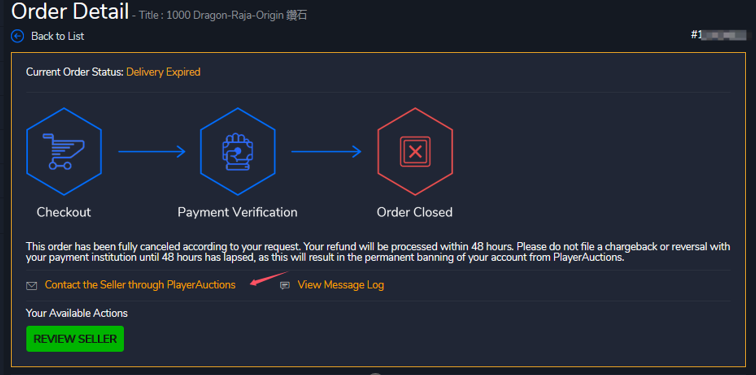The image size is (756, 375).
Task: Click the circled back arrow icon
Action: pyautogui.click(x=17, y=36)
